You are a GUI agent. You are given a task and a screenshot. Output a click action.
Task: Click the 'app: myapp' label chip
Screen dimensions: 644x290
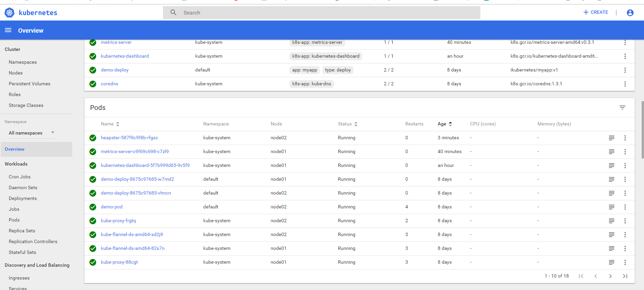click(305, 70)
